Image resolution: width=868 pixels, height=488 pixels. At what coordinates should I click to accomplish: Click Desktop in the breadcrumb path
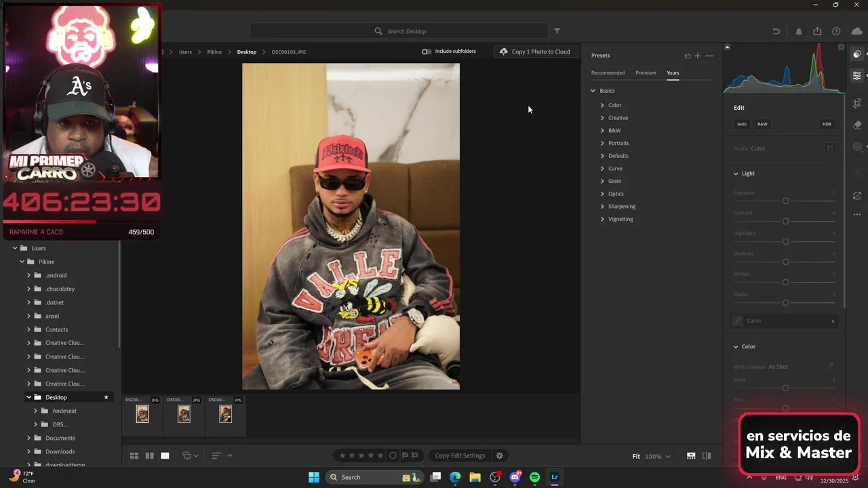pos(247,52)
